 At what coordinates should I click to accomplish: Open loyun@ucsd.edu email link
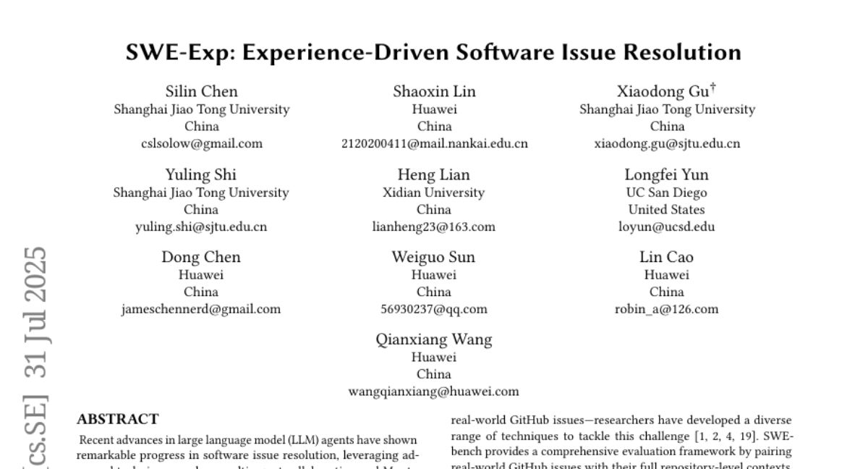[x=666, y=227]
